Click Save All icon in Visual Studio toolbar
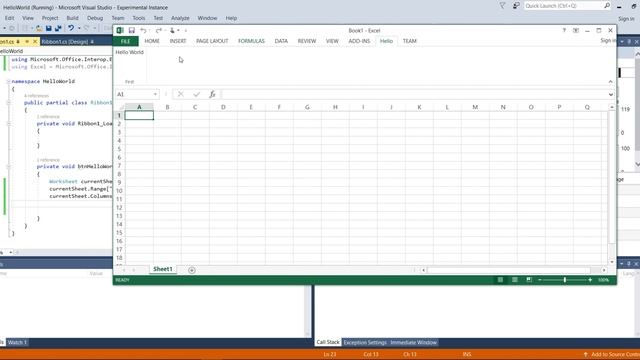The height and width of the screenshot is (360, 640). tap(58, 28)
